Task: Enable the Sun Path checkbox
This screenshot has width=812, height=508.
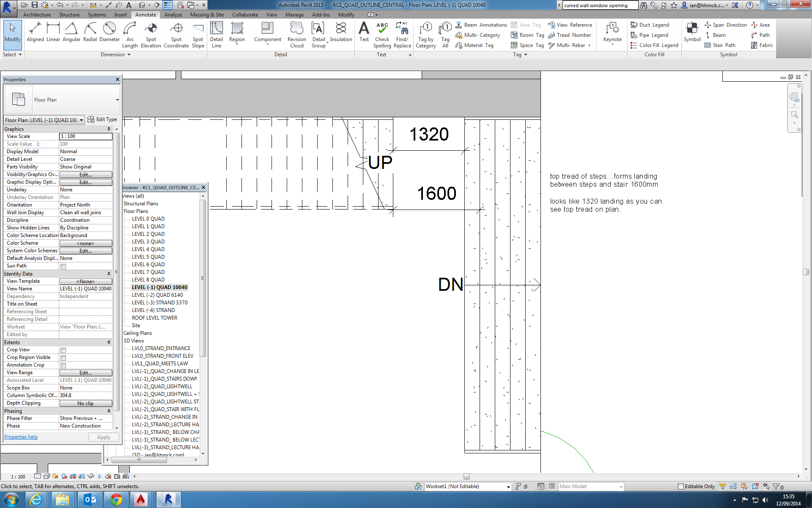Action: click(x=63, y=266)
